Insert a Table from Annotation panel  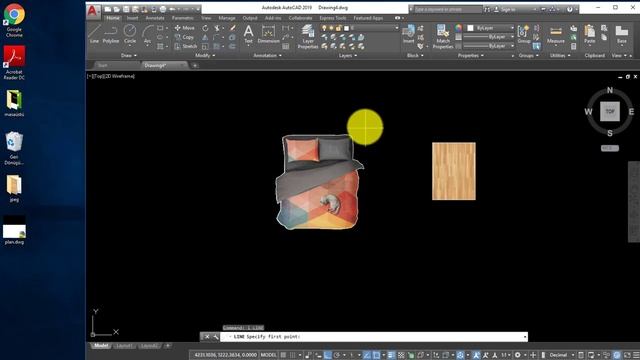pos(286,47)
